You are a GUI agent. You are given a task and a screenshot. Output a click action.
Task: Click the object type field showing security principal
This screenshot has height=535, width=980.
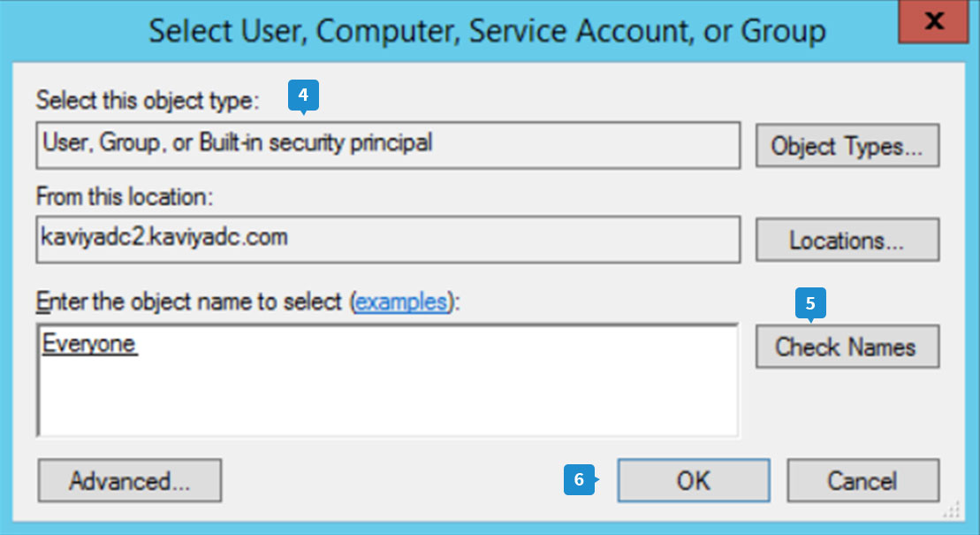pos(387,144)
